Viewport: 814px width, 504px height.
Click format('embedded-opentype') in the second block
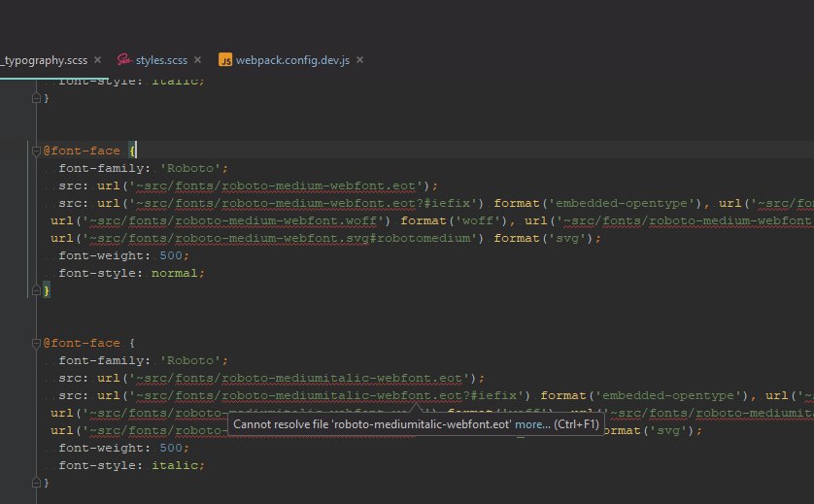pyautogui.click(x=644, y=396)
